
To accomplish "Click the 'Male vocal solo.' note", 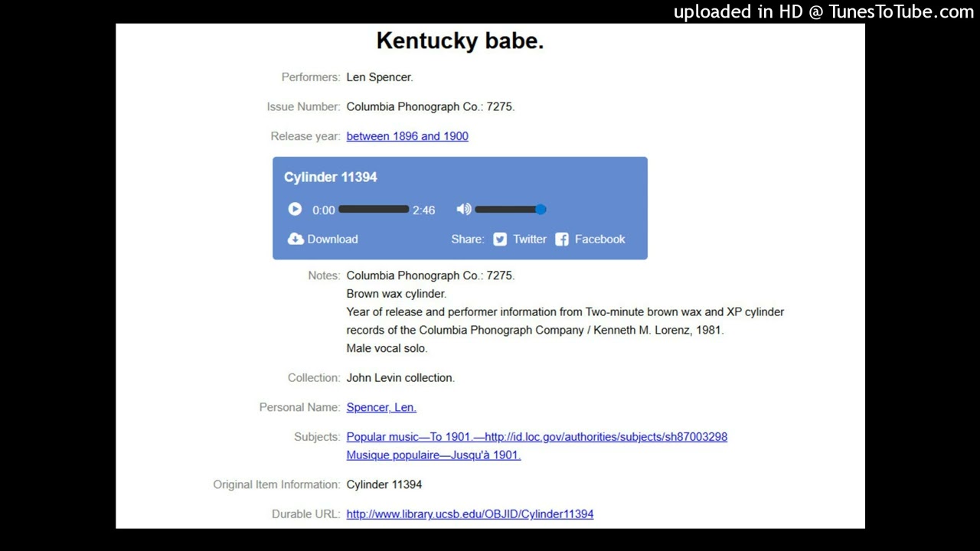I will click(x=387, y=348).
